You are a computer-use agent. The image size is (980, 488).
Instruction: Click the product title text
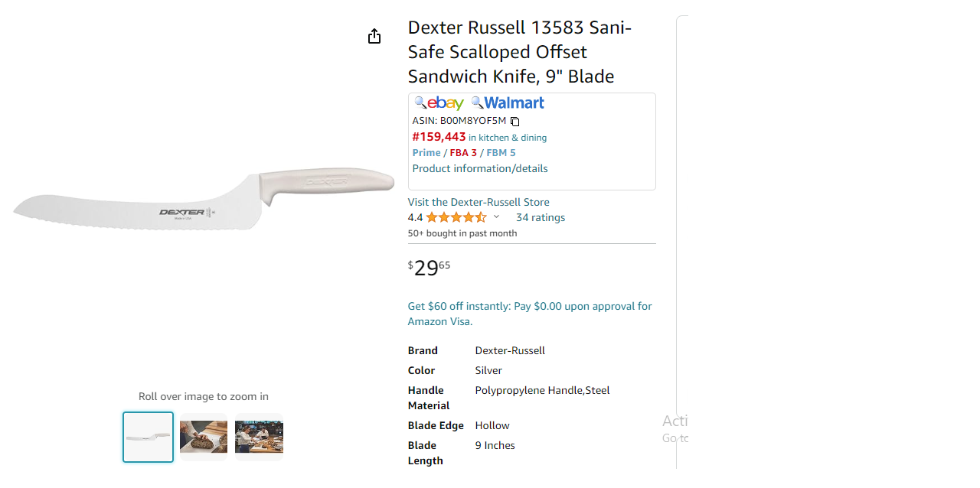[x=520, y=52]
